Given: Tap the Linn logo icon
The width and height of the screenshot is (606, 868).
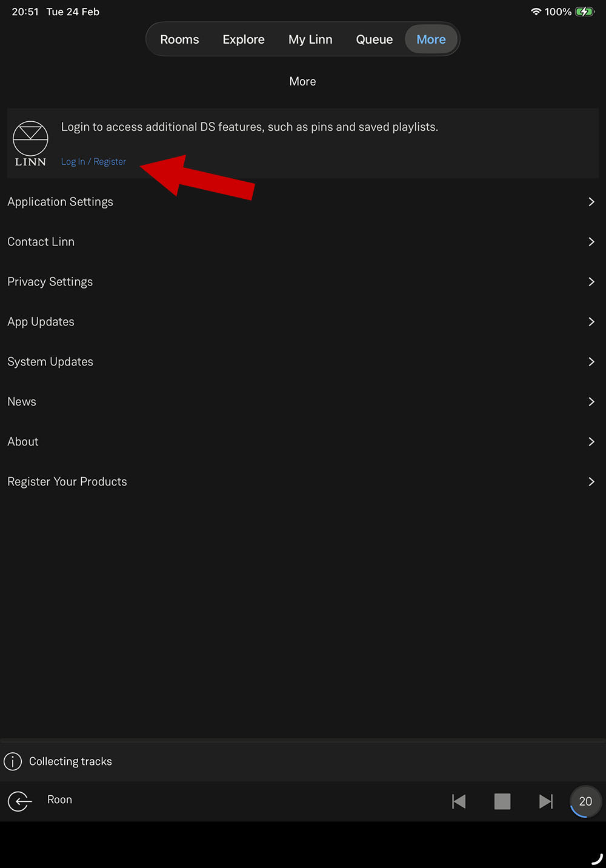Looking at the screenshot, I should [x=30, y=144].
